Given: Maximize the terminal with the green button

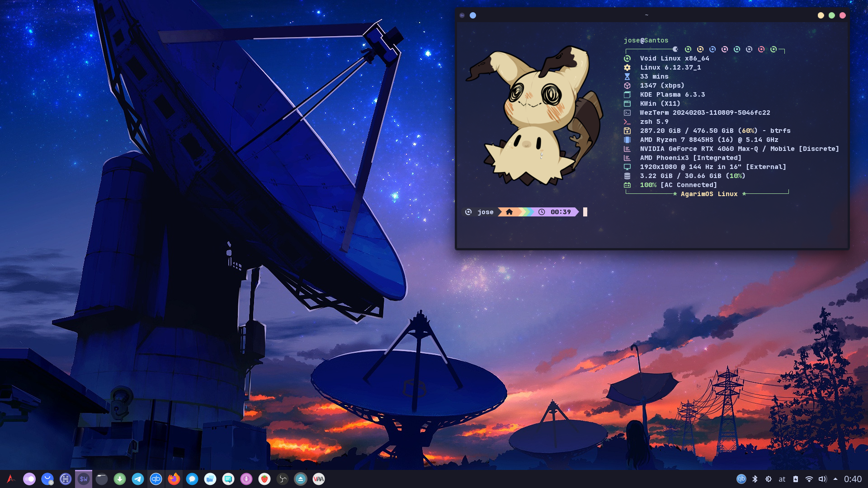Looking at the screenshot, I should point(832,15).
